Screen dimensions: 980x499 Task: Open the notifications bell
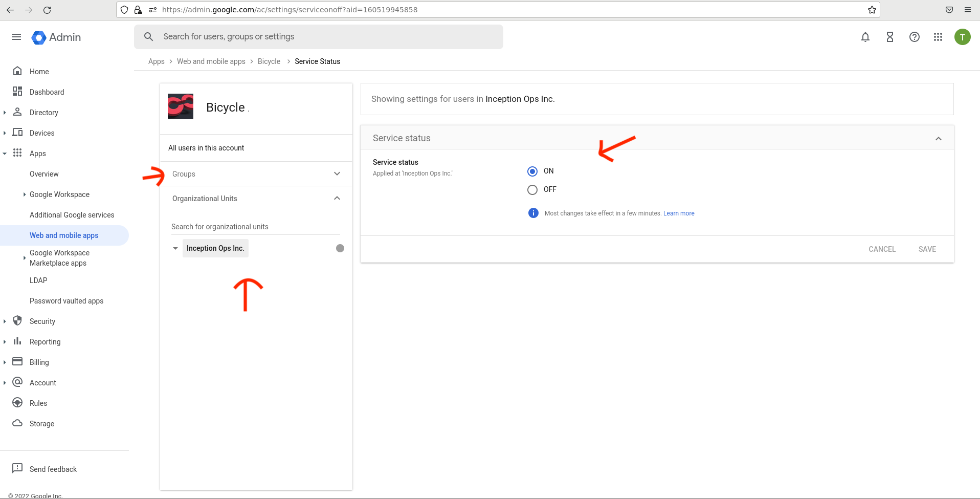(865, 37)
